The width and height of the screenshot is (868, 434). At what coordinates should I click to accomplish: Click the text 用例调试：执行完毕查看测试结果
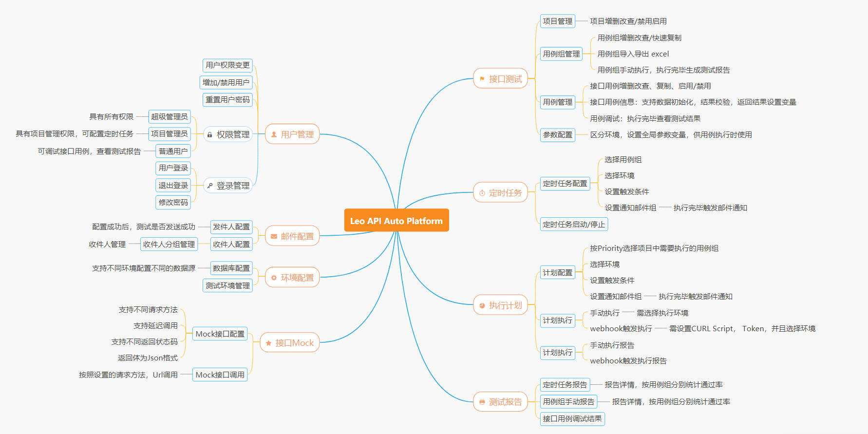pos(645,118)
